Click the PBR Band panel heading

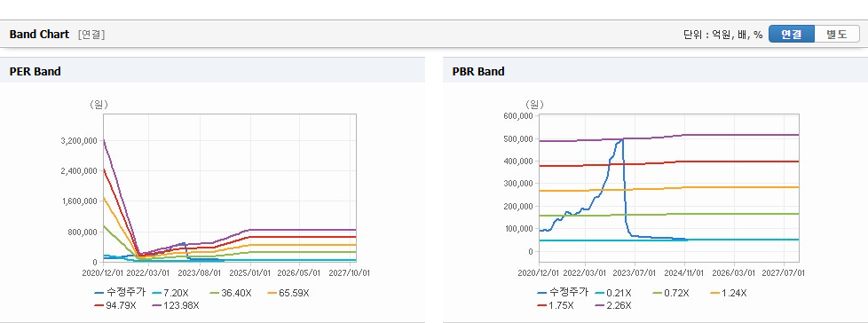478,71
